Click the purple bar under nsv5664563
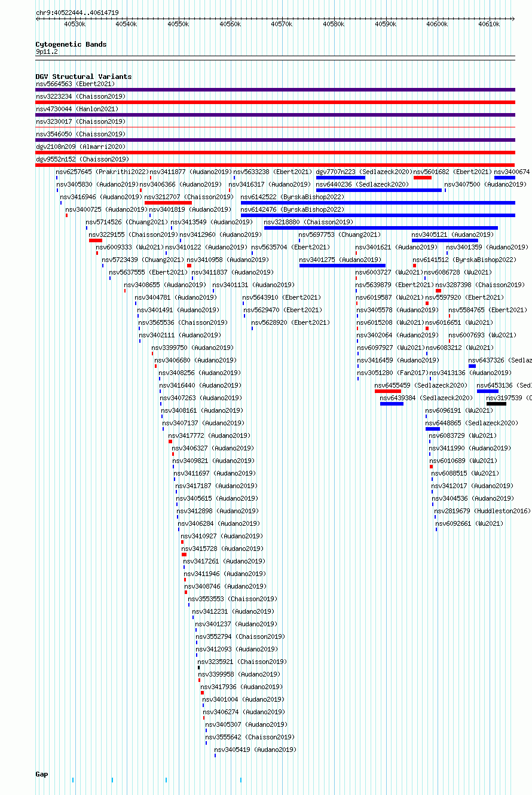The width and height of the screenshot is (532, 795). pos(275,90)
